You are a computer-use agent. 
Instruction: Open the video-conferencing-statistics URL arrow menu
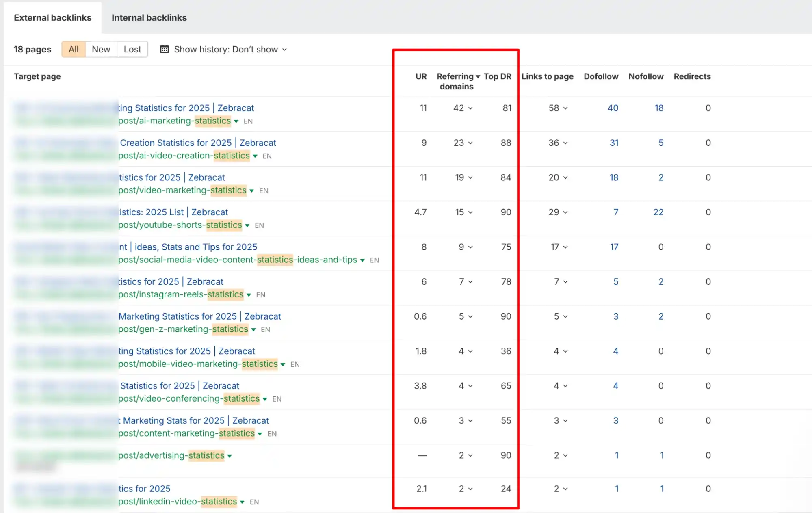(265, 399)
